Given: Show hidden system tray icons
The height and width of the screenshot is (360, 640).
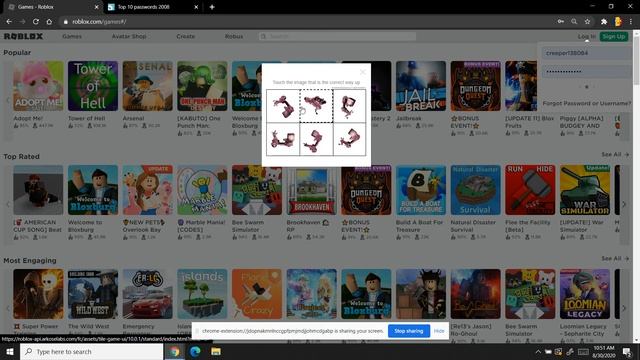Looking at the screenshot, I should coord(538,351).
